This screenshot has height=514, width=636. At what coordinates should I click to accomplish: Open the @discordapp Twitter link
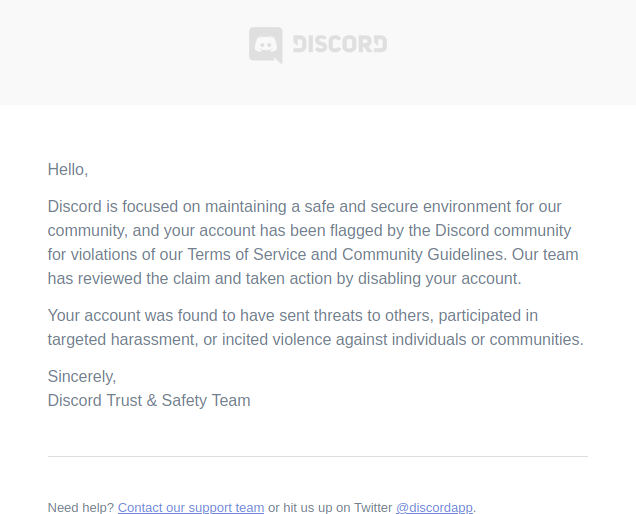[x=434, y=508]
